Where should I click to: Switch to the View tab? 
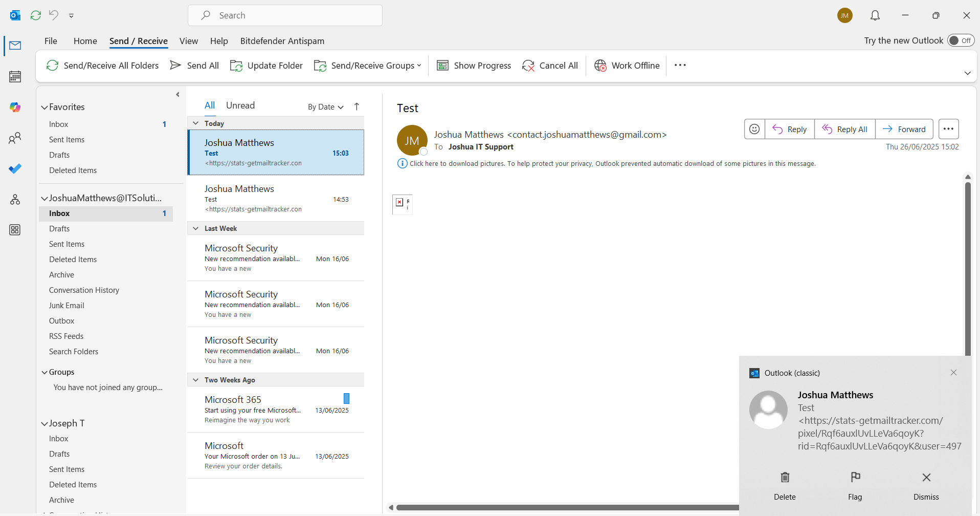[189, 41]
